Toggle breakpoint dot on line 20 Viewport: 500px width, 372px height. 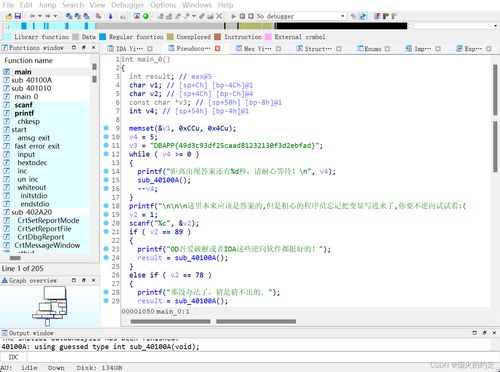pos(106,223)
